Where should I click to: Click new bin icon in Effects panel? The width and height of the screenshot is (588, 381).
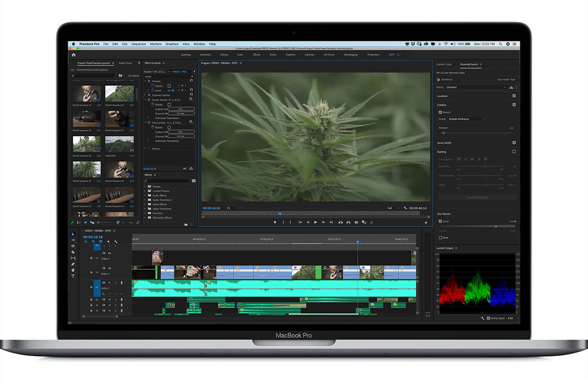click(186, 225)
